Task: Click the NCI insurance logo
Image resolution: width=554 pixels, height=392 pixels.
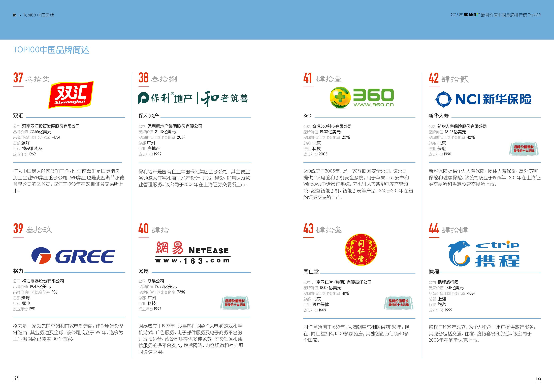Action: (483, 99)
